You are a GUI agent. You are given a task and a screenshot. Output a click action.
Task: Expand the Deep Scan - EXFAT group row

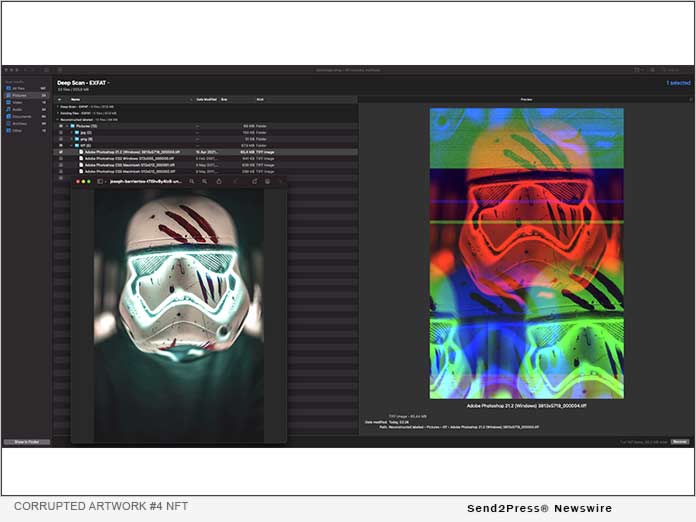(x=57, y=106)
